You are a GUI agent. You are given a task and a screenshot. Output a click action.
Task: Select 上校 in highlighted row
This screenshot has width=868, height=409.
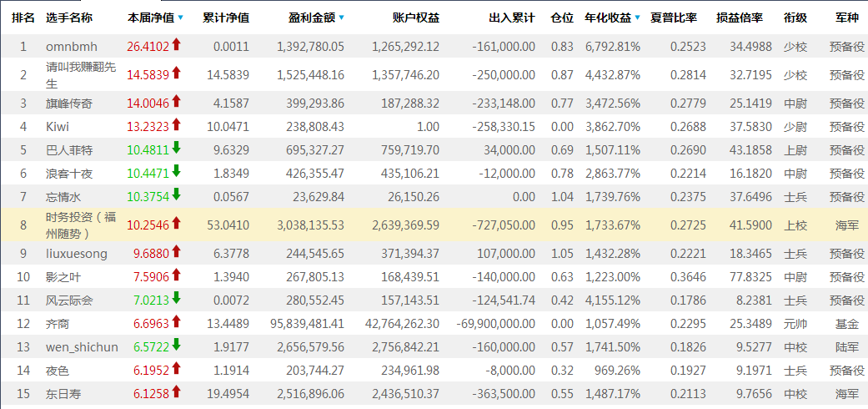pyautogui.click(x=795, y=226)
